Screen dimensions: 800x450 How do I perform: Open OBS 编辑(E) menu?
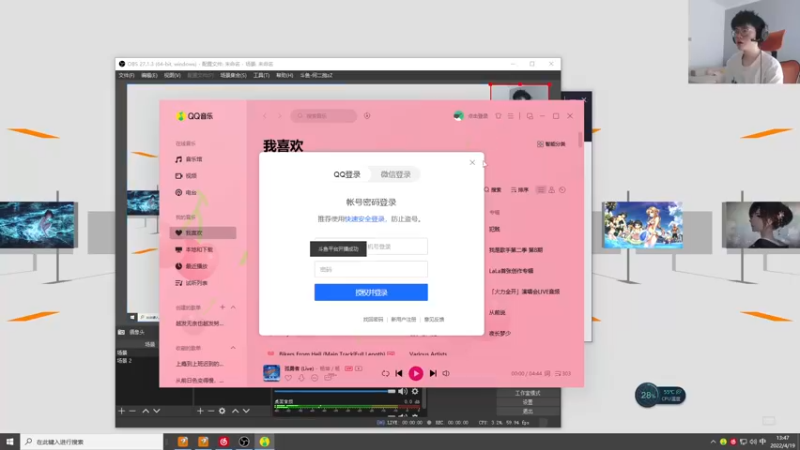(149, 75)
